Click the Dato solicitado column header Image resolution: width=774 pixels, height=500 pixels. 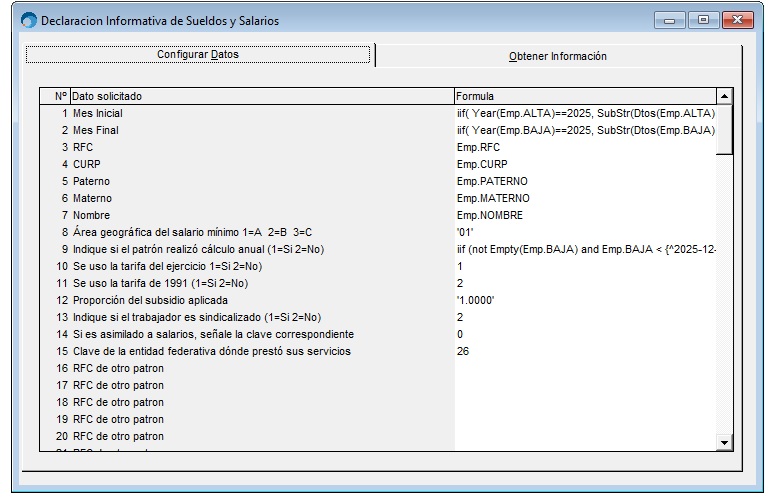point(260,96)
